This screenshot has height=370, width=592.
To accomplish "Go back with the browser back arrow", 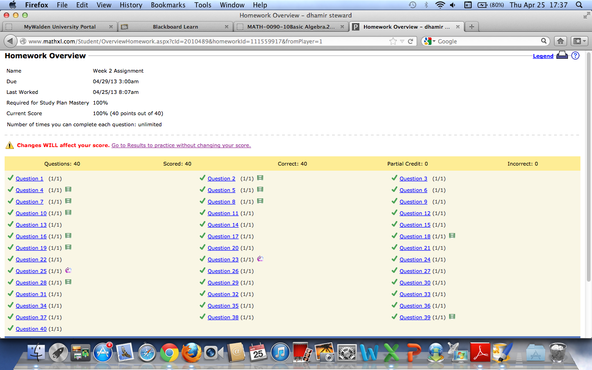I will pyautogui.click(x=10, y=41).
